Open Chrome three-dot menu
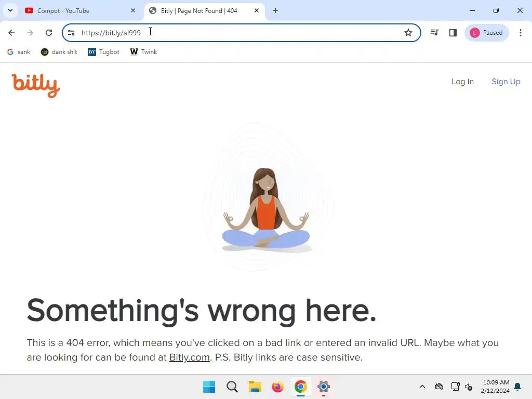This screenshot has width=532, height=399. click(521, 33)
